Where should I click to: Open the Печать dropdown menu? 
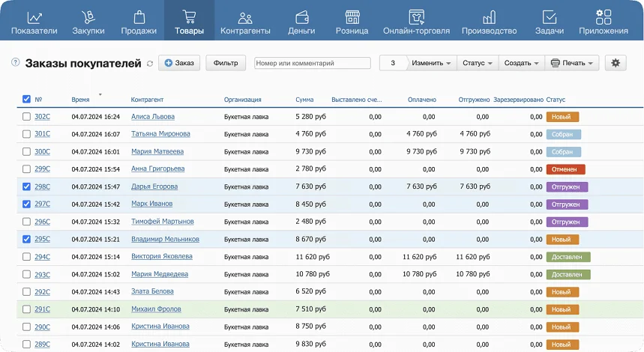pyautogui.click(x=571, y=64)
